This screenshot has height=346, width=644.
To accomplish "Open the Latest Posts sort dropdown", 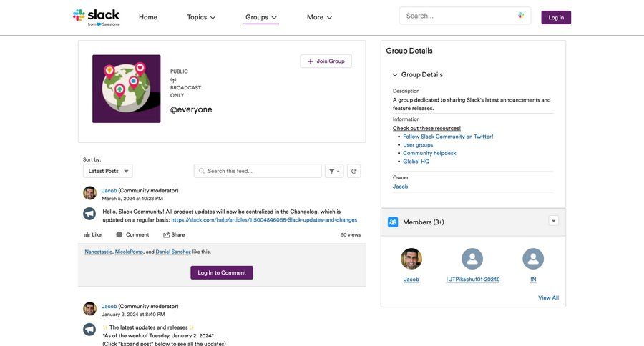I will 107,171.
